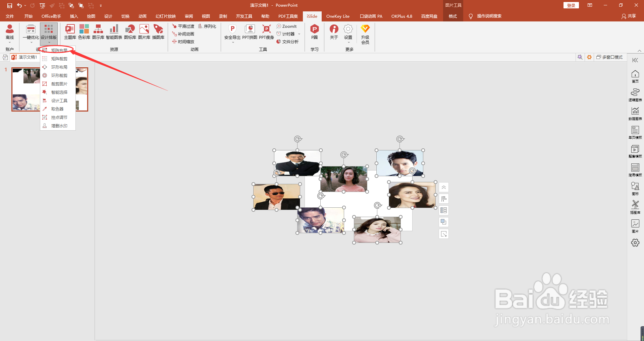Screen dimensions: 644x341
Task: Click the 共享 share button
Action: pos(629,16)
